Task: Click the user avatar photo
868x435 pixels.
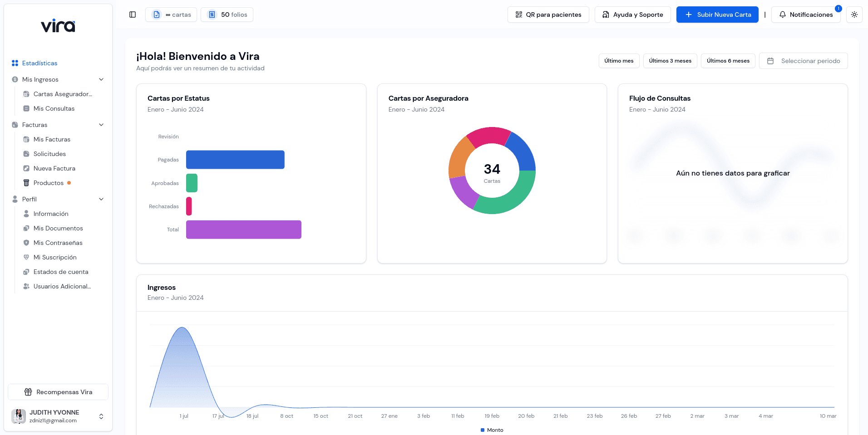Action: [19, 416]
